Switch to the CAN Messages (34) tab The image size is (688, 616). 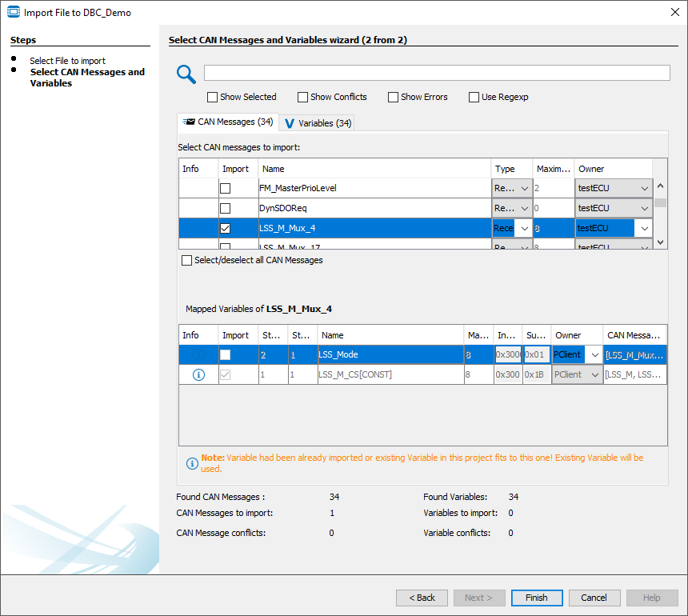pyautogui.click(x=228, y=122)
